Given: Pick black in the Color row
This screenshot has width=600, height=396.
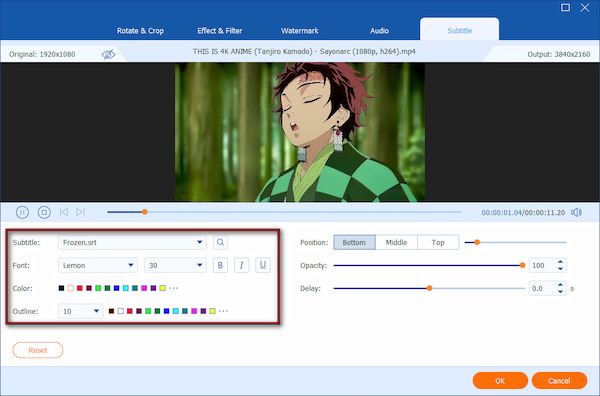Looking at the screenshot, I should point(61,288).
